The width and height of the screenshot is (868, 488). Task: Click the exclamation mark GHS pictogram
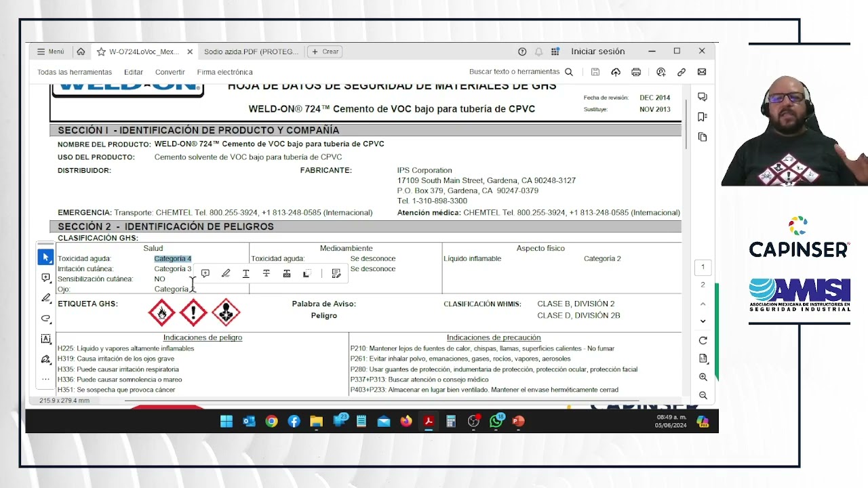tap(193, 312)
